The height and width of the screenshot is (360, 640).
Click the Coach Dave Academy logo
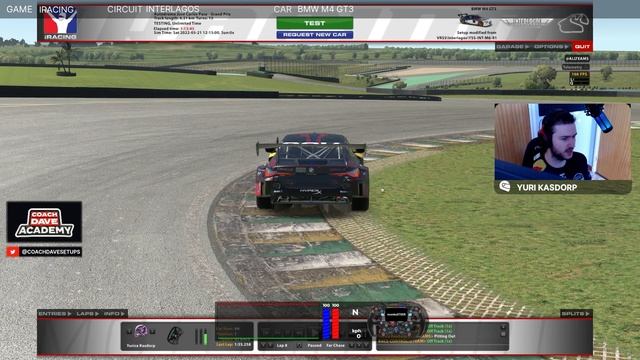point(44,222)
